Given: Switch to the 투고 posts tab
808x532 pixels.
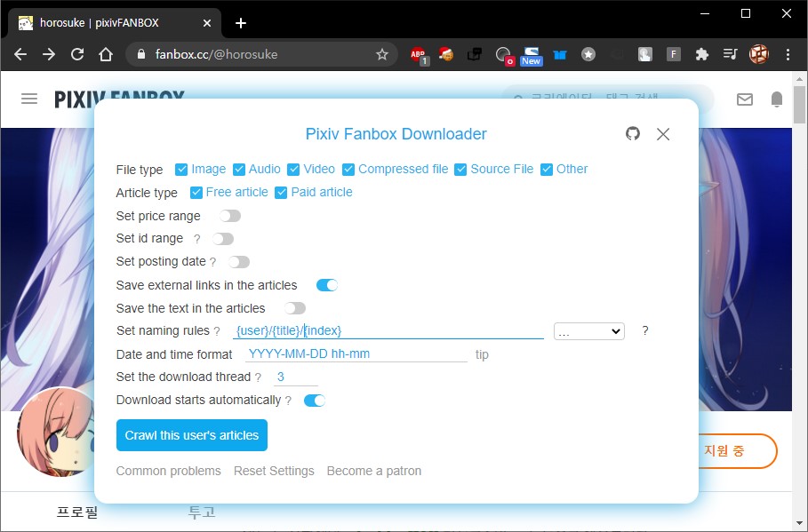Looking at the screenshot, I should (x=202, y=512).
